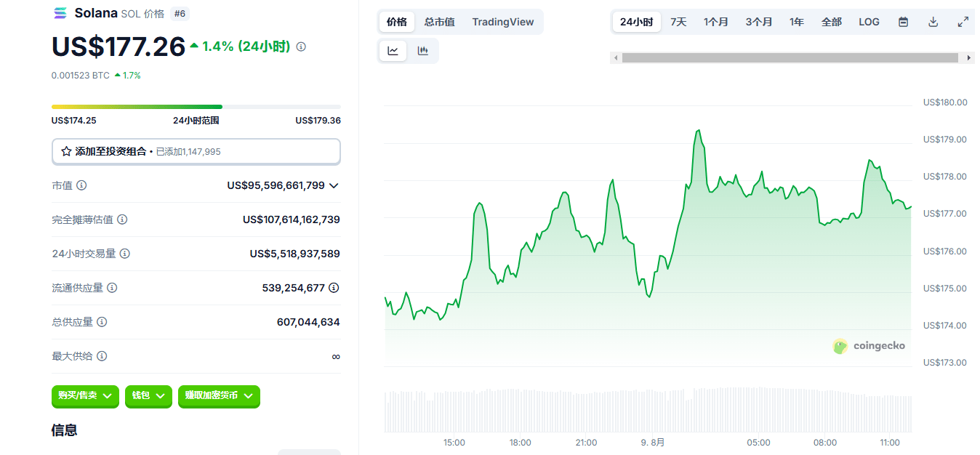
Task: Click the #6 rank badge
Action: click(179, 13)
